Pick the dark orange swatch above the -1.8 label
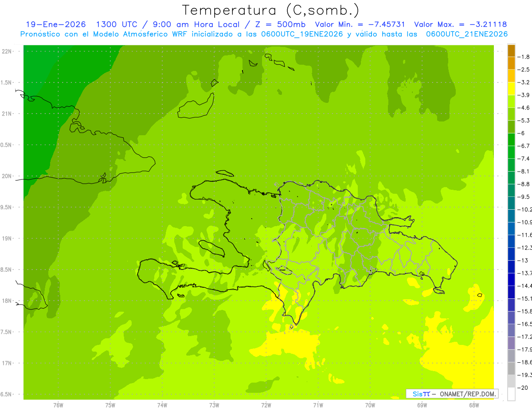 point(511,51)
